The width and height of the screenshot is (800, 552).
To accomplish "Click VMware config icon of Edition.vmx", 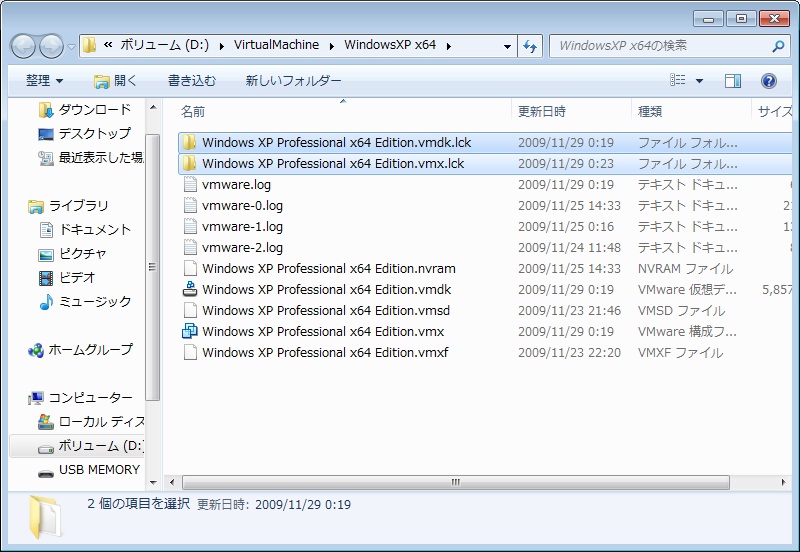I will [190, 331].
